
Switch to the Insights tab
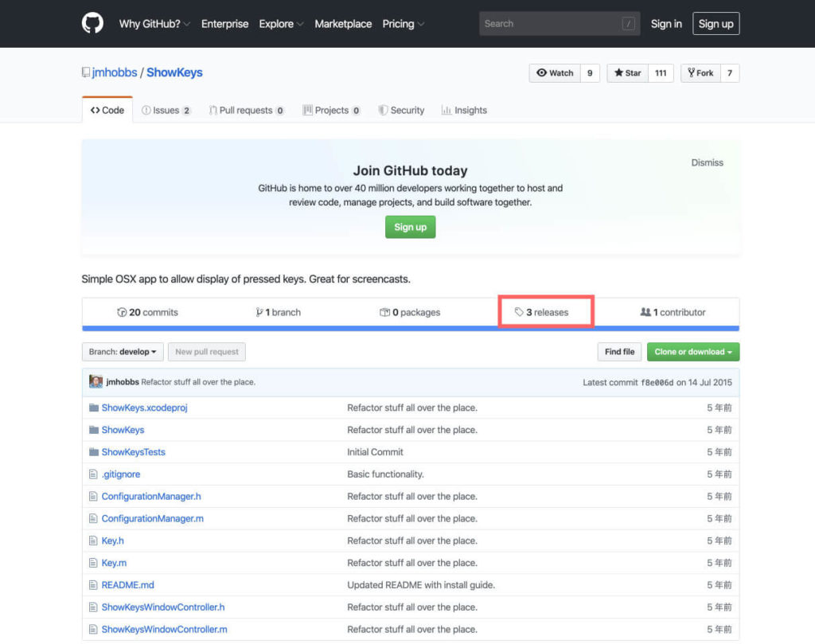(x=464, y=110)
